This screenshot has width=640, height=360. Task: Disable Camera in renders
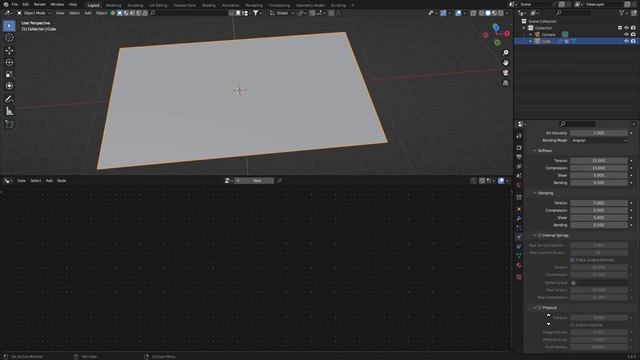(633, 35)
